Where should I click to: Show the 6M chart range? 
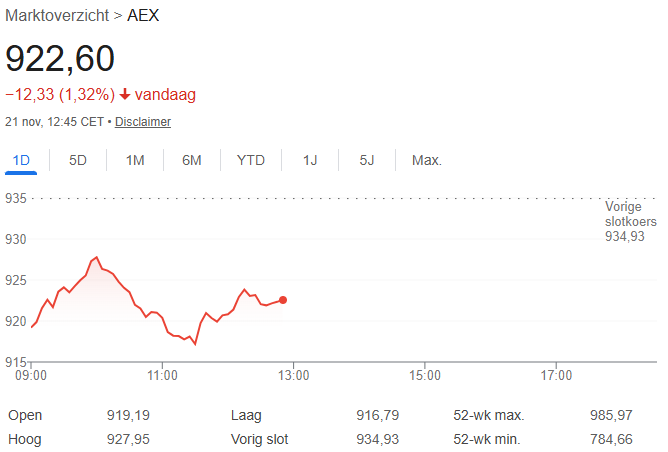pos(192,160)
